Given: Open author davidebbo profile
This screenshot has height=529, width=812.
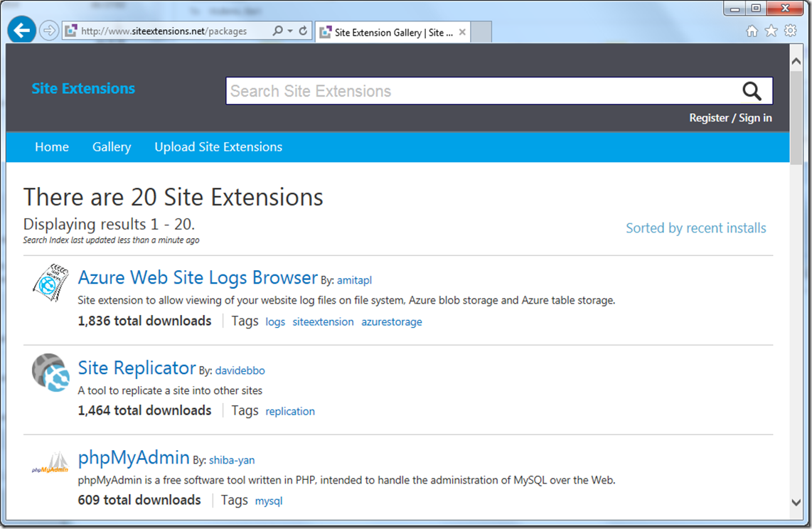Looking at the screenshot, I should (240, 370).
